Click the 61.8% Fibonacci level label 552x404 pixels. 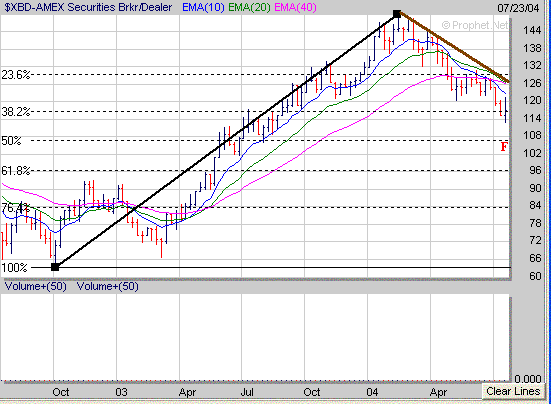15,171
